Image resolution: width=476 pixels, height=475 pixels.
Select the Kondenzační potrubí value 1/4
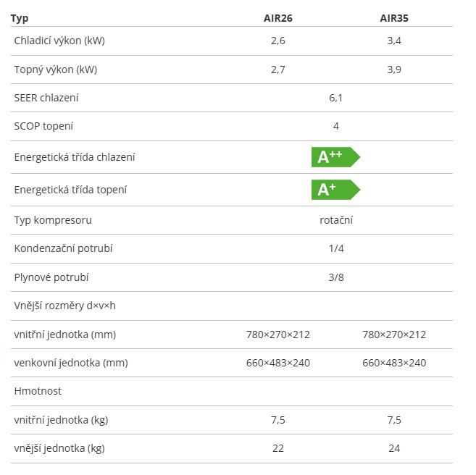(x=336, y=248)
